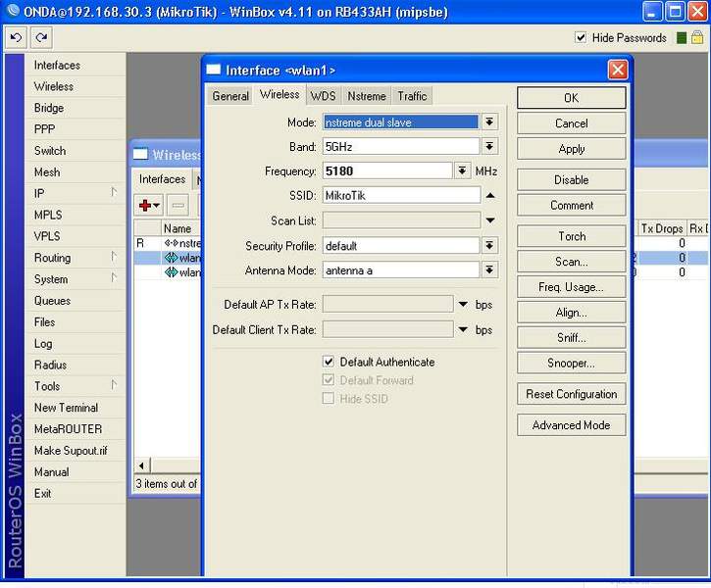
Task: Click the SSID text field
Action: click(x=401, y=195)
